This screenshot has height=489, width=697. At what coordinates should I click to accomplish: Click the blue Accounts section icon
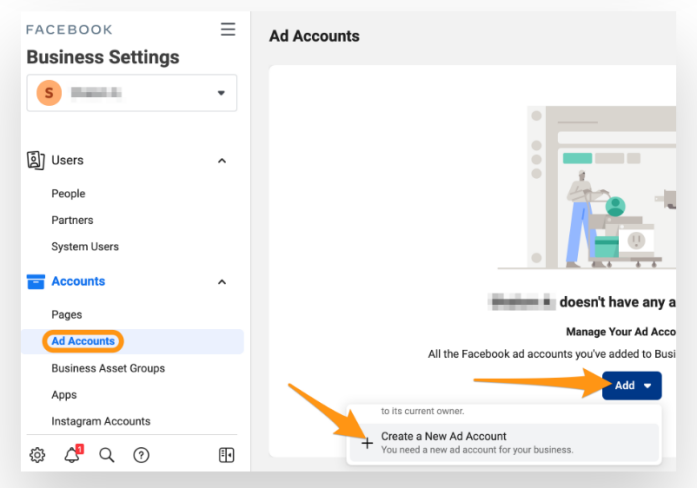point(36,281)
